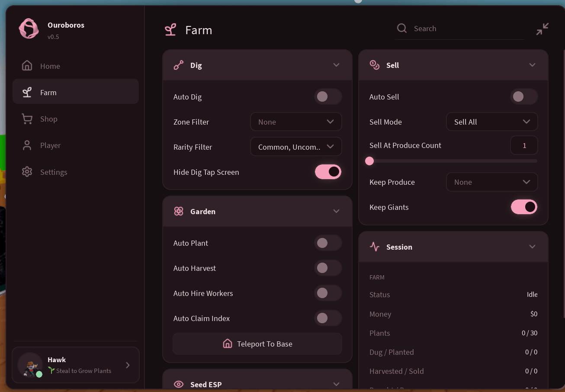Click the Dig shovel icon
Viewport: 565px width, 392px height.
[179, 65]
